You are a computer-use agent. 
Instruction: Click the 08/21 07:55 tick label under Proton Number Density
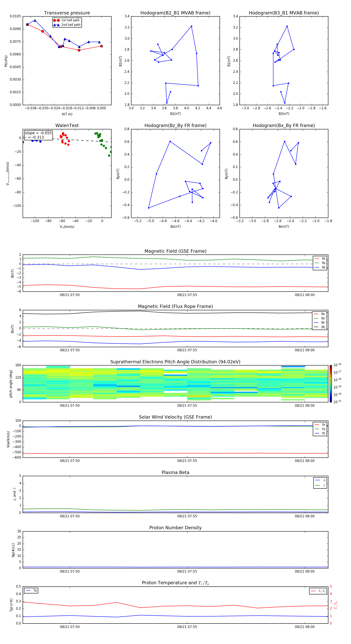click(187, 571)
